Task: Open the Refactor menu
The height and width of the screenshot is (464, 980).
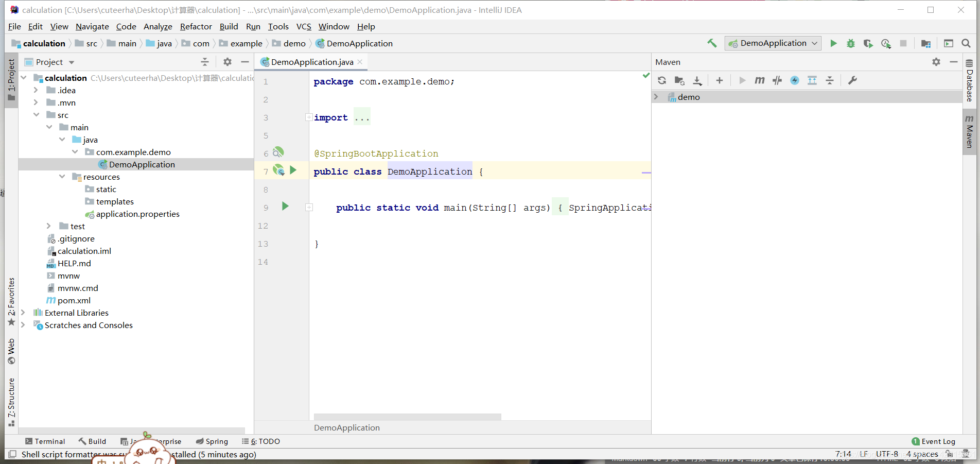Action: [x=196, y=27]
